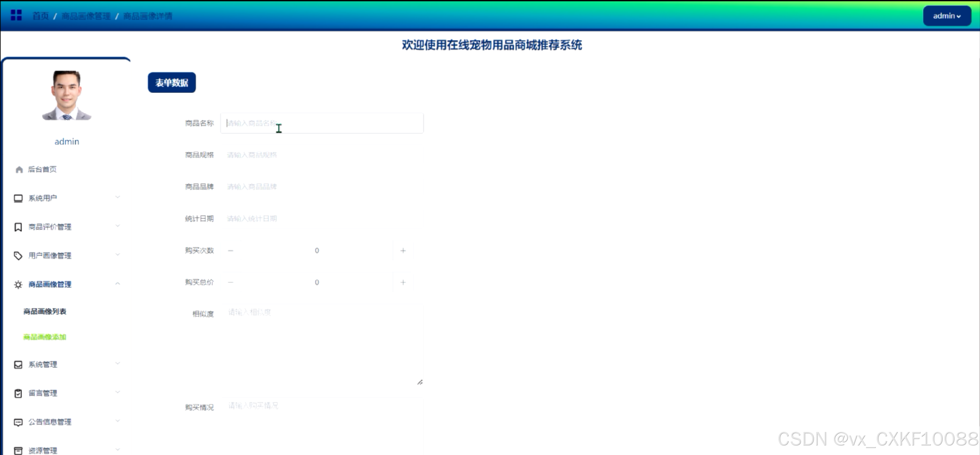Increase 购买总价 with the plus button
Image resolution: width=980 pixels, height=455 pixels.
[403, 282]
